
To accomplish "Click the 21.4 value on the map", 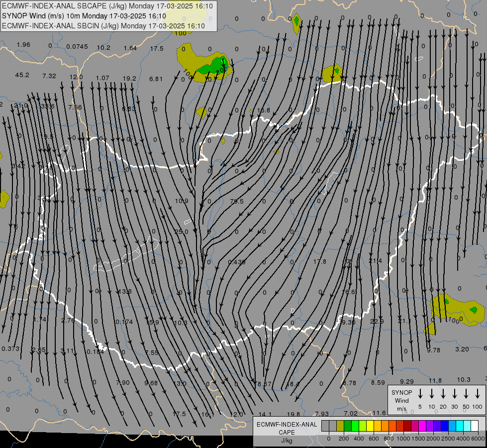I will click(375, 260).
